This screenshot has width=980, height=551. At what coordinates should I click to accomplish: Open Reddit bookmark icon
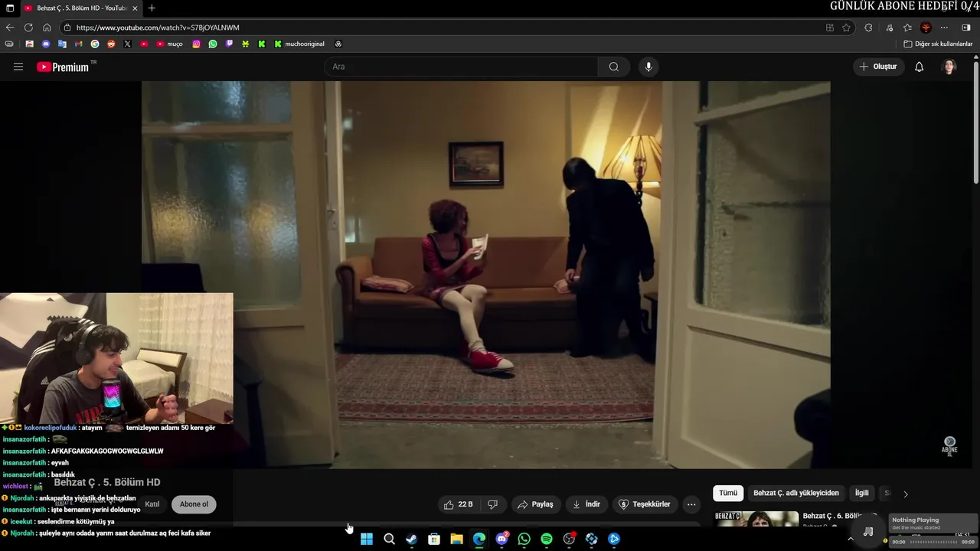click(111, 44)
